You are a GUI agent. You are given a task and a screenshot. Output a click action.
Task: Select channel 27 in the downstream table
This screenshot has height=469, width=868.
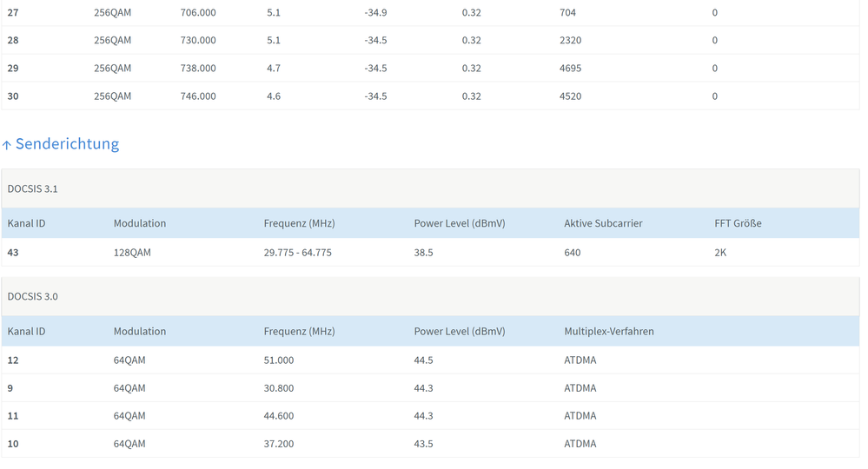[13, 13]
